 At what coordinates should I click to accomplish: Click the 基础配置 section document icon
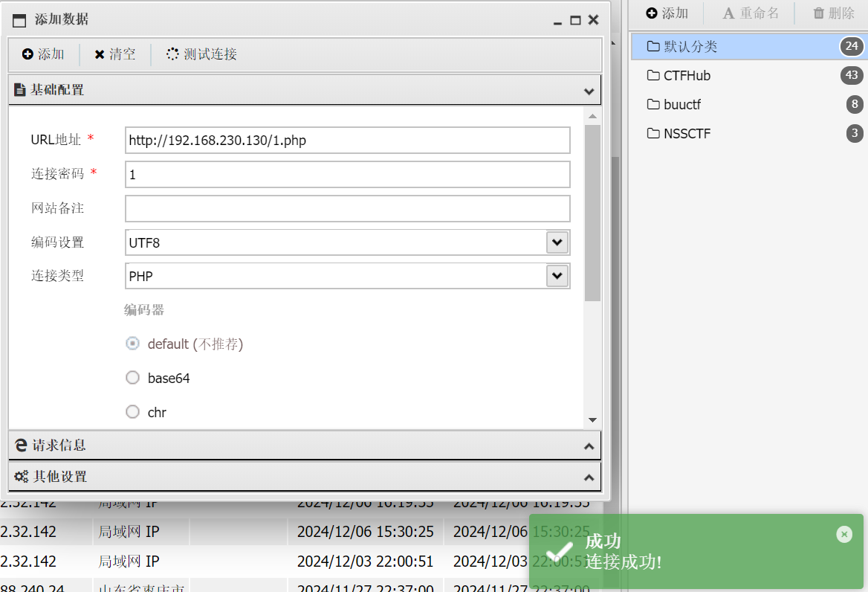[x=20, y=90]
